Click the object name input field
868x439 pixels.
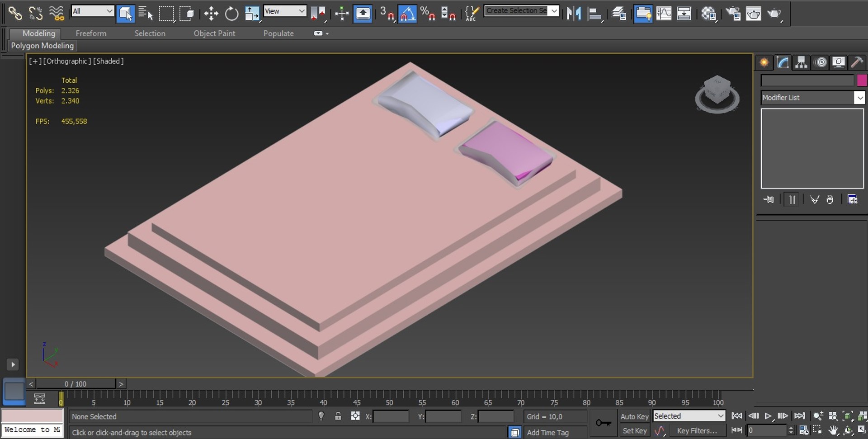click(807, 80)
